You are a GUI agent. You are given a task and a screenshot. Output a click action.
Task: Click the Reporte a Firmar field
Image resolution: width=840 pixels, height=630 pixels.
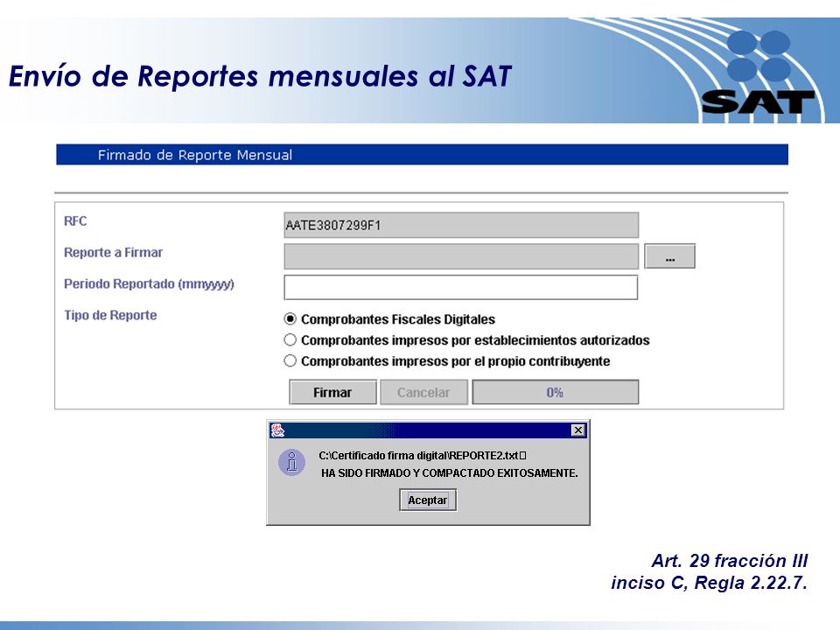click(x=461, y=256)
